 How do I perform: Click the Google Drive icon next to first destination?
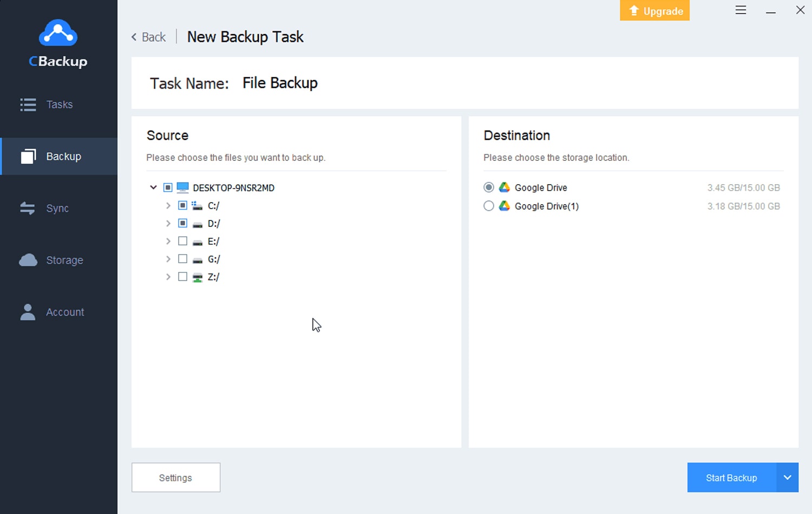click(x=504, y=187)
